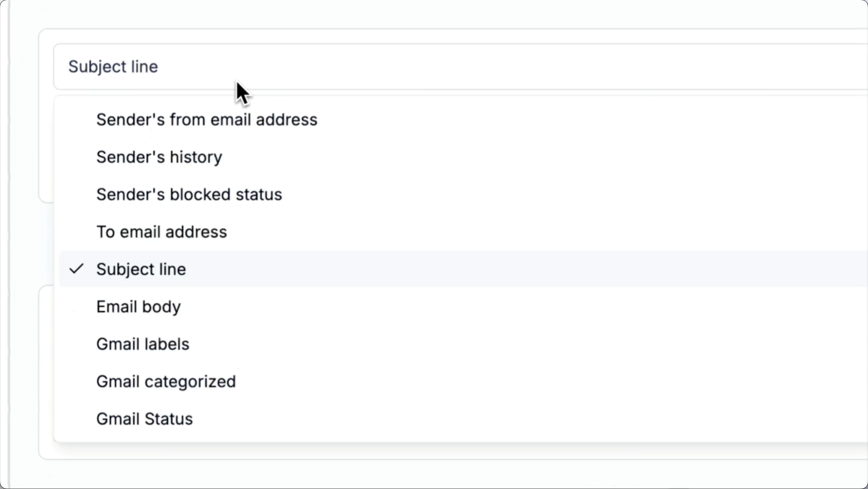Select "Email body" as the condition
Screen dimensions: 868x489
138,306
